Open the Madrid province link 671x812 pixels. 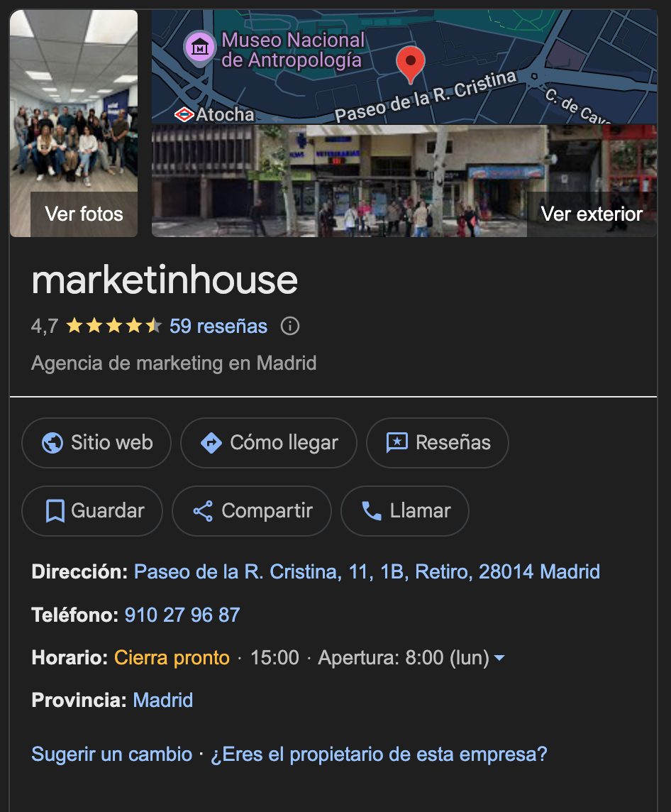tap(163, 700)
